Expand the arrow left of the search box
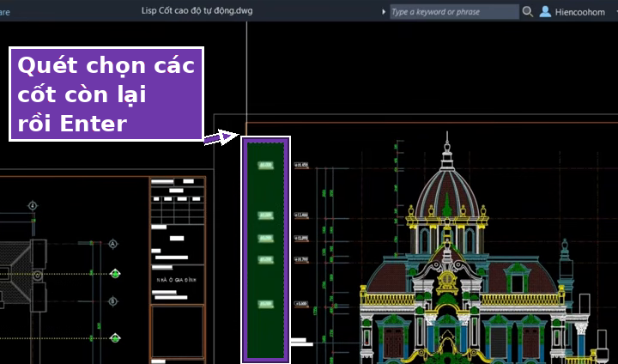Image resolution: width=618 pixels, height=364 pixels. pyautogui.click(x=384, y=12)
